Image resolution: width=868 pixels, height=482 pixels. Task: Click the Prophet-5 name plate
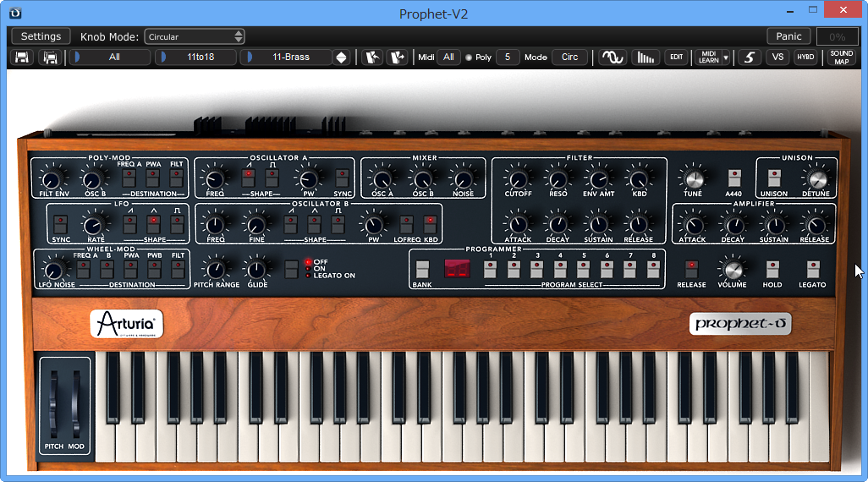point(740,324)
